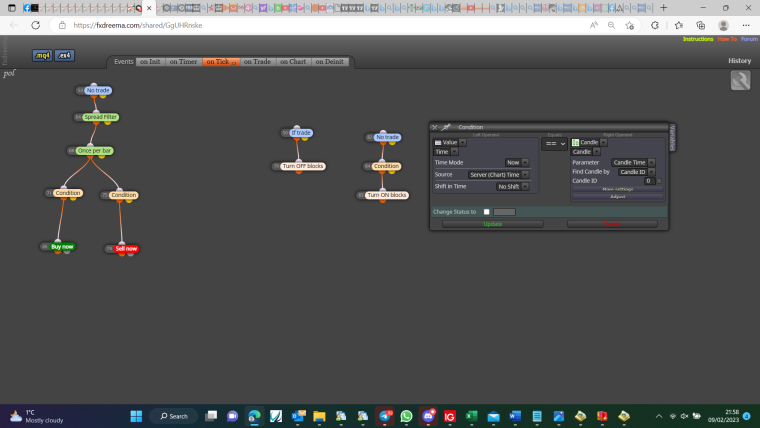Open browser settings and more menu
This screenshot has height=428, width=760.
pos(746,25)
